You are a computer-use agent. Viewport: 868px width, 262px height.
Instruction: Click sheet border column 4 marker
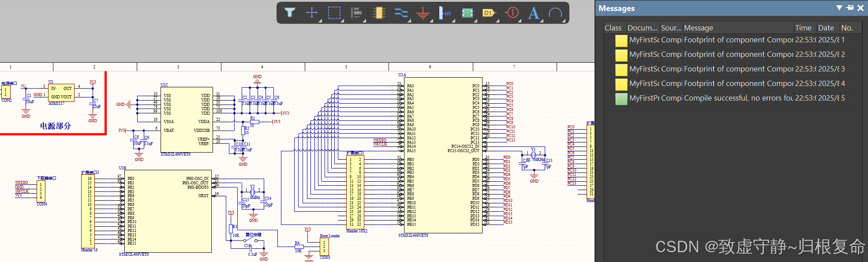262,67
